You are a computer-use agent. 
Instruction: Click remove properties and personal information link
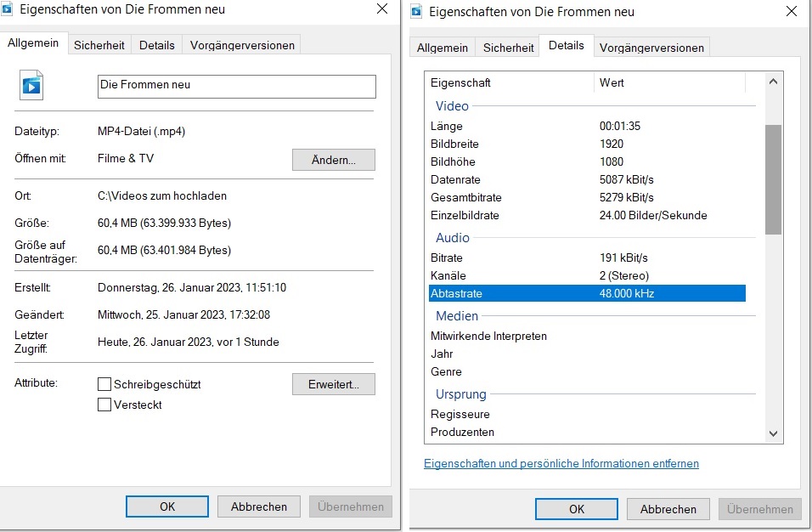[561, 463]
